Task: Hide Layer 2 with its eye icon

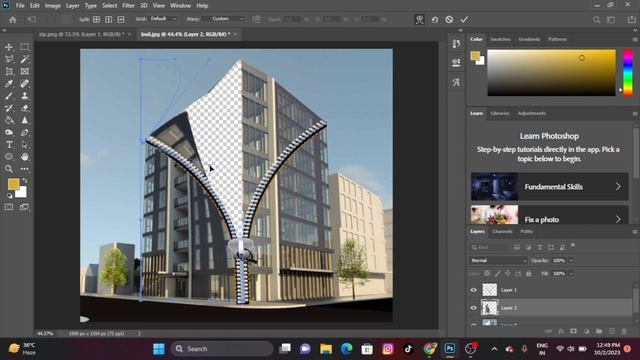Action: [x=473, y=308]
